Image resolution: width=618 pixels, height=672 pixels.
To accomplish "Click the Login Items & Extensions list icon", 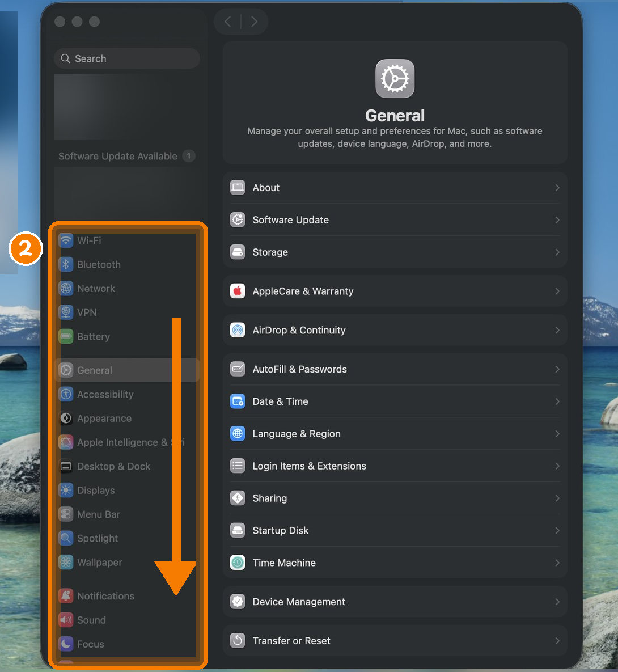I will tap(238, 466).
